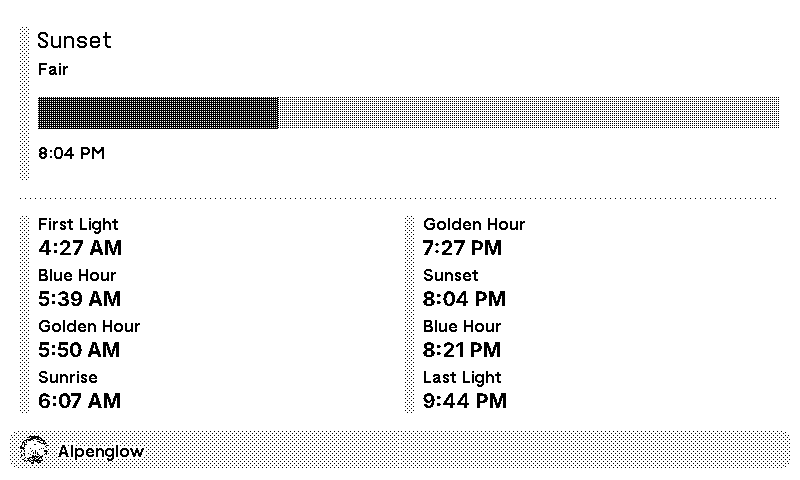The image size is (800, 480).
Task: Click the Alpenglow app icon
Action: (34, 451)
